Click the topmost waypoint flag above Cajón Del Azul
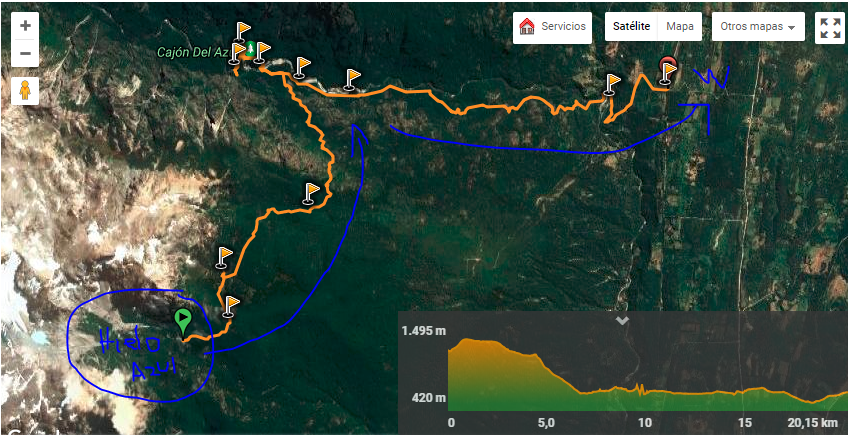 coord(242,31)
